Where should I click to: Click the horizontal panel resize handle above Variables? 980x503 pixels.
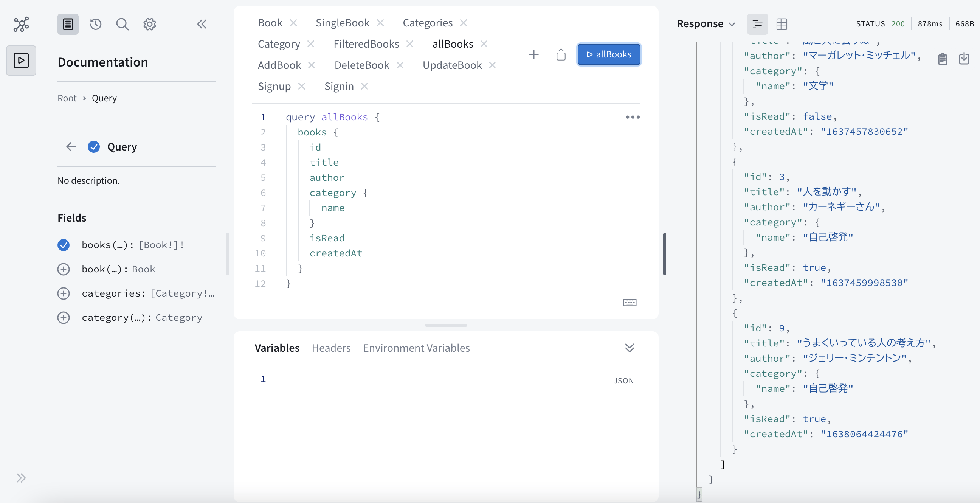(446, 325)
